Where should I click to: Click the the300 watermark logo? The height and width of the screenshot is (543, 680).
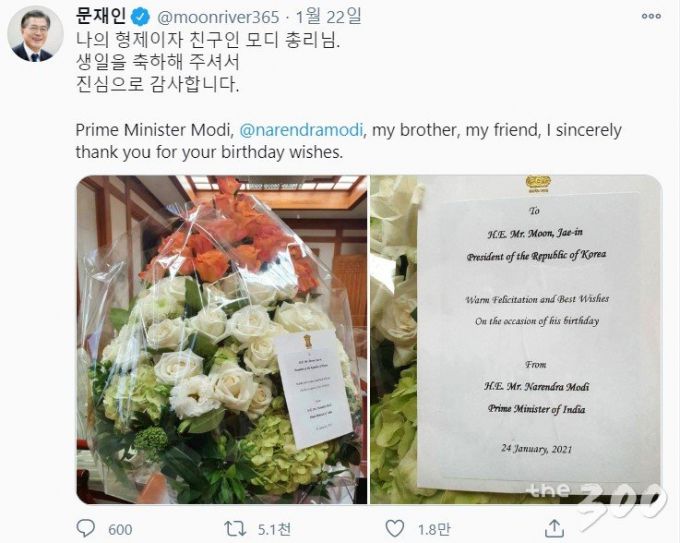[x=596, y=499]
